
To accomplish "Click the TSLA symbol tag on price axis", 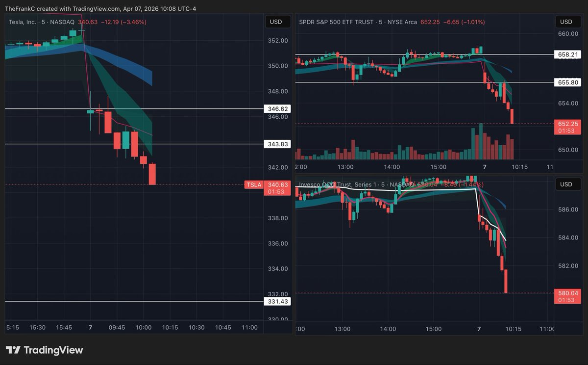I will click(254, 184).
